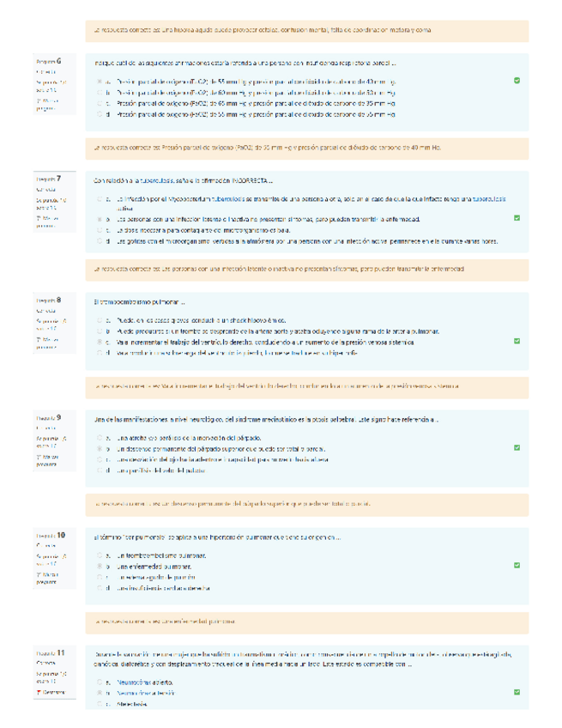Select 'Una enfermedad pulmonar' in question 10
Screen dimensions: 562x728
coord(100,567)
